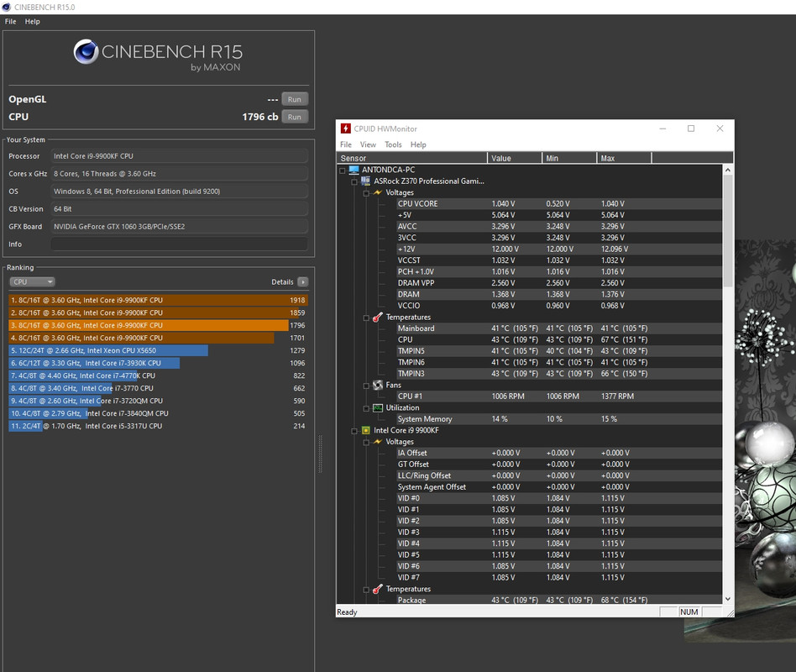Select the CPU VCORE row
Image resolution: width=796 pixels, height=672 pixels.
[x=558, y=203]
